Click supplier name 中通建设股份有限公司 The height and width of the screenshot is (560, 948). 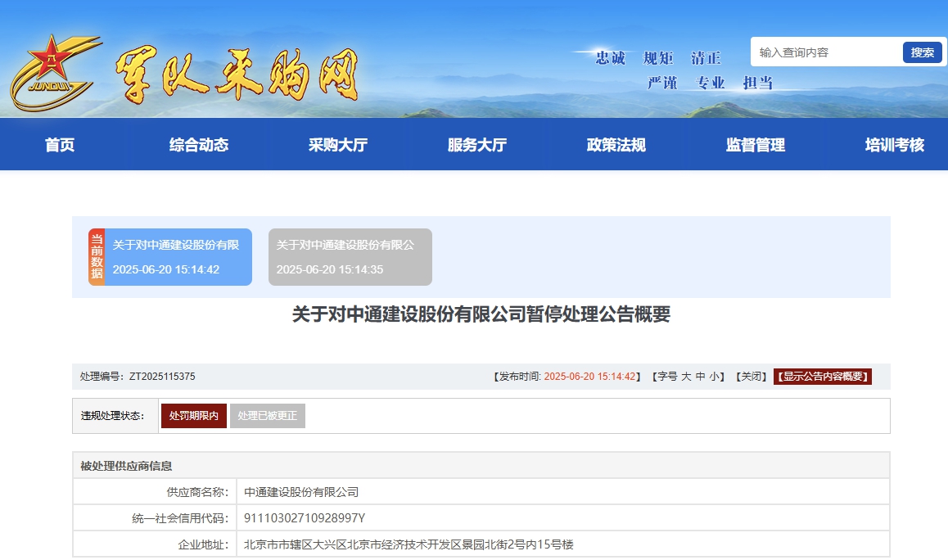click(301, 492)
